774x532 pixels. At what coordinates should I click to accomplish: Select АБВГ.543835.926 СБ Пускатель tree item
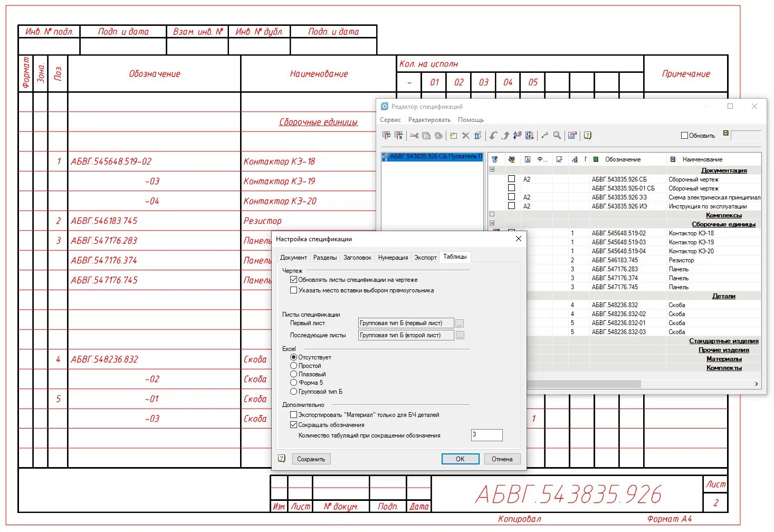click(x=432, y=157)
